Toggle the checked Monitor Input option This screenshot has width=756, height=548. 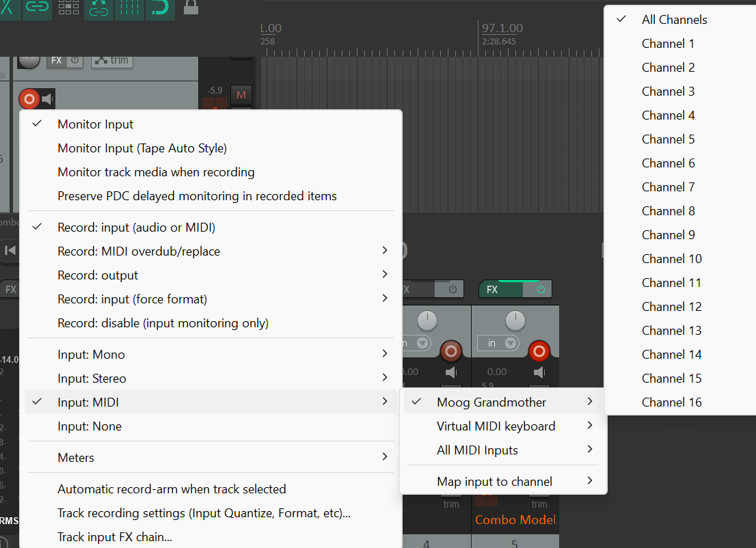click(x=211, y=124)
